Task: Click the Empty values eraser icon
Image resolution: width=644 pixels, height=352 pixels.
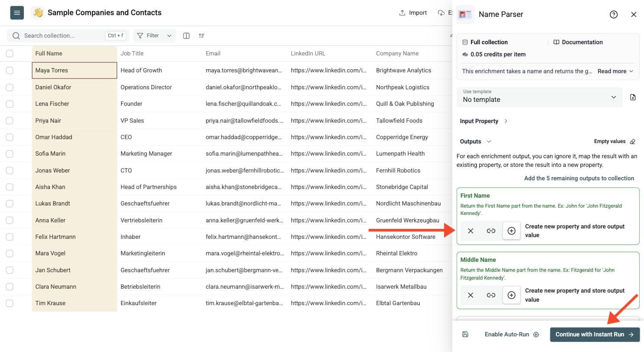Action: [633, 141]
